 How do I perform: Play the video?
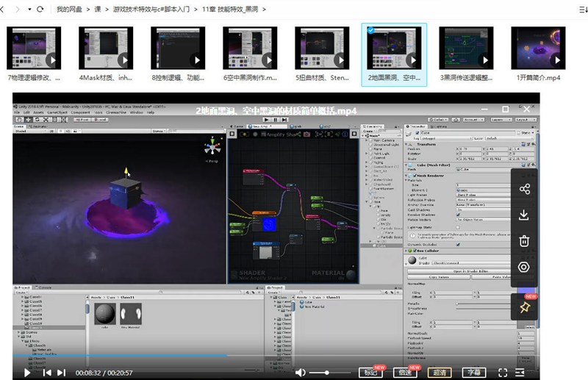point(27,373)
